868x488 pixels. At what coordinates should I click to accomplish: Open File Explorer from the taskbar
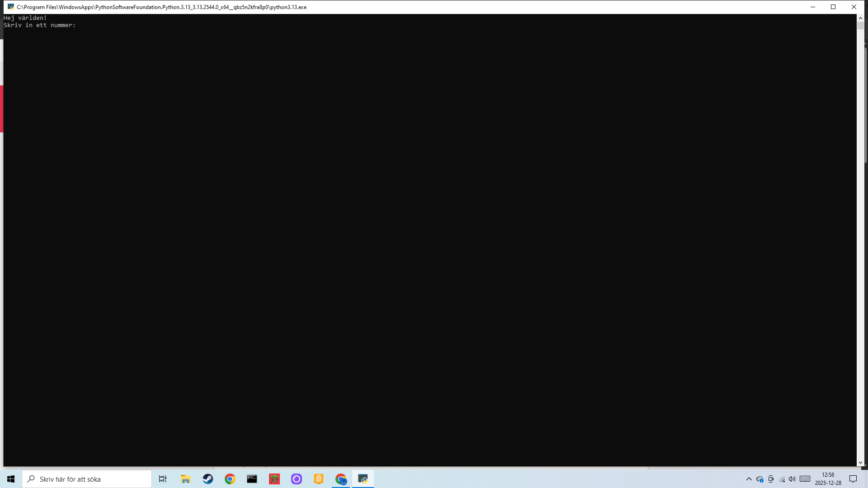coord(185,479)
